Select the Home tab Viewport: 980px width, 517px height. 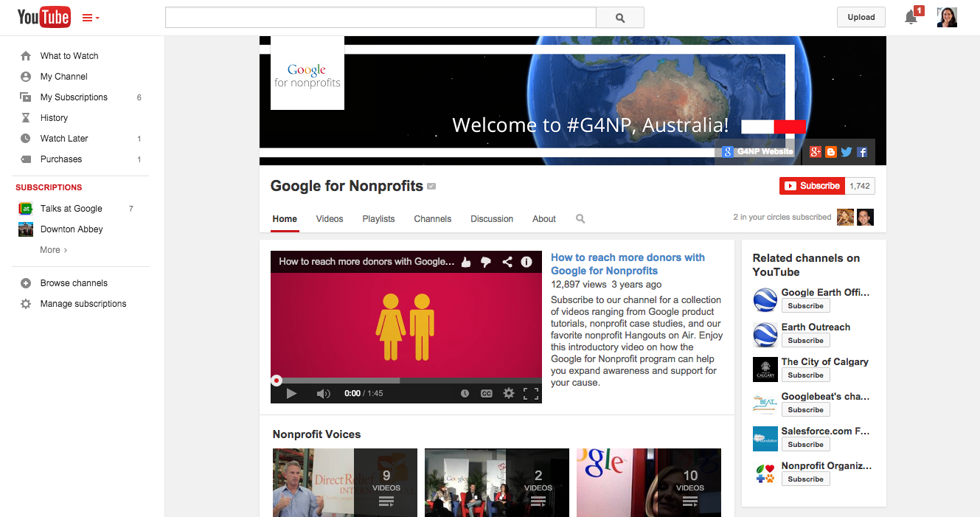285,219
